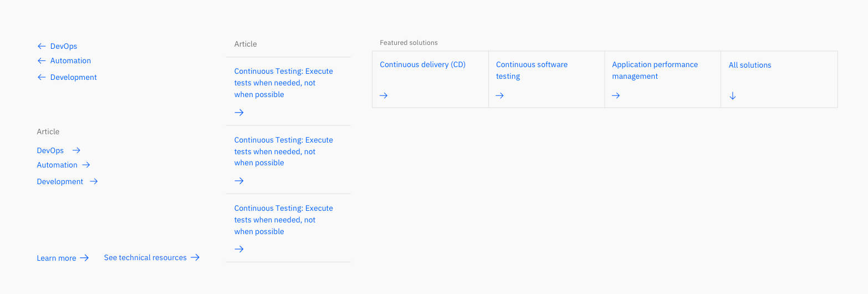Click right arrow icon after lower DevOps link
Viewport: 868px width, 294px height.
[x=76, y=150]
